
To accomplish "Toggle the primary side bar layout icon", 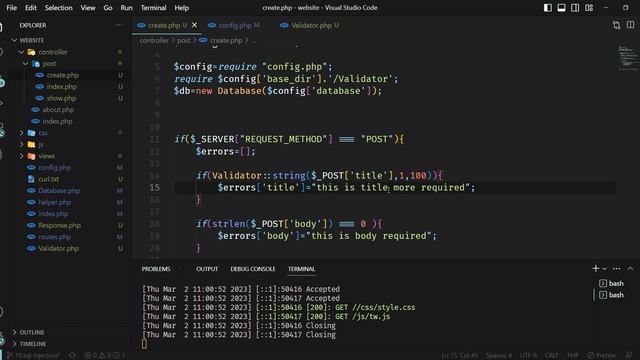I will 548,8.
